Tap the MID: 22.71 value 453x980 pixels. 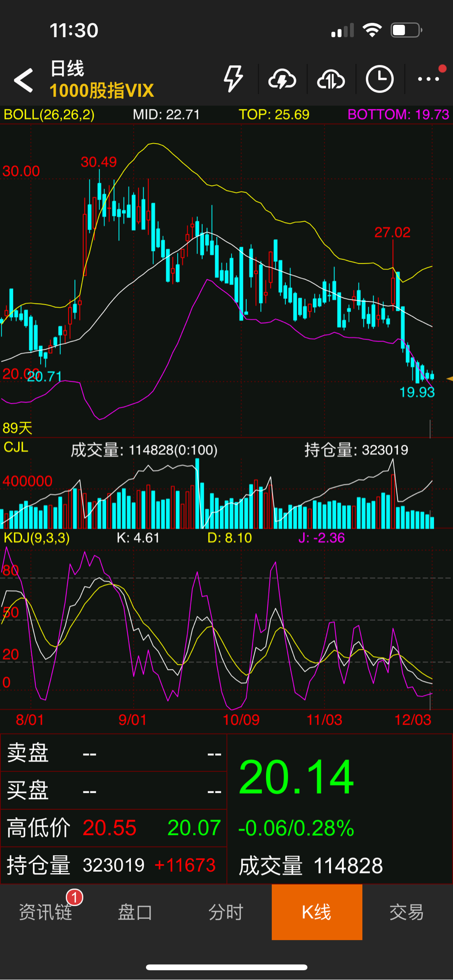click(x=166, y=115)
